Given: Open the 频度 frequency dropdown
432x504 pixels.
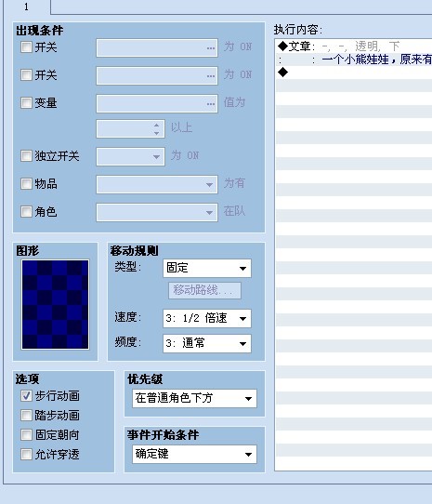Looking at the screenshot, I should coord(207,344).
